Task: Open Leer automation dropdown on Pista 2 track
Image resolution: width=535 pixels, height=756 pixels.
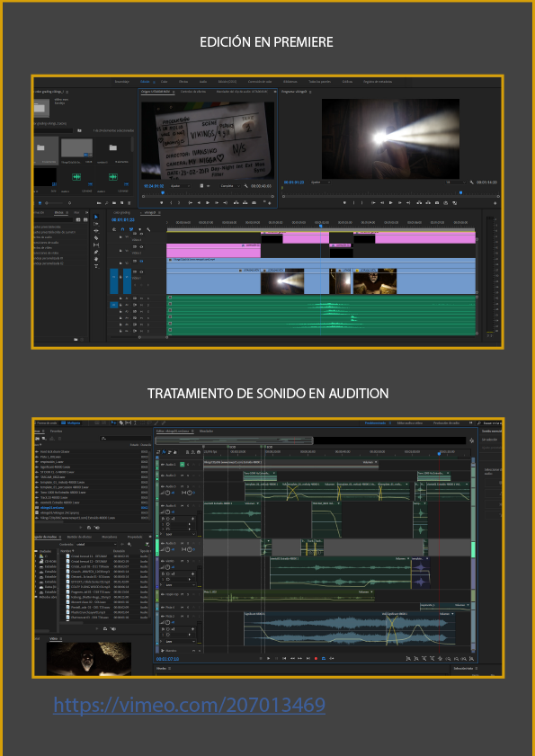Action: [x=181, y=642]
